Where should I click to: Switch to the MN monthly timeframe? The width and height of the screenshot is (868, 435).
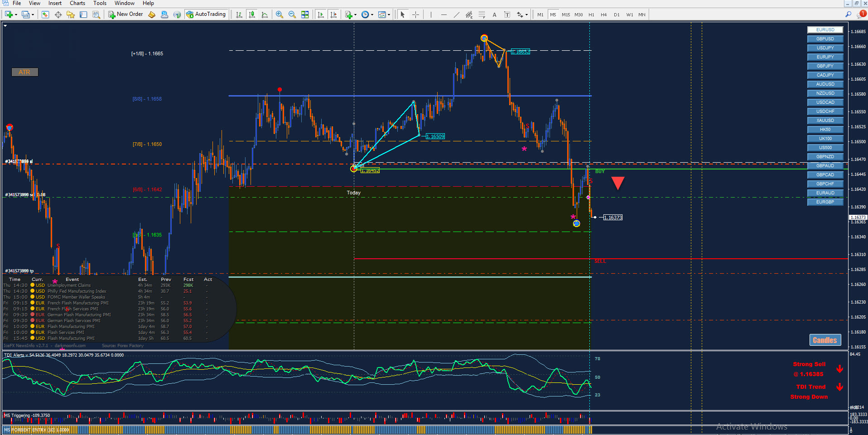tap(642, 14)
